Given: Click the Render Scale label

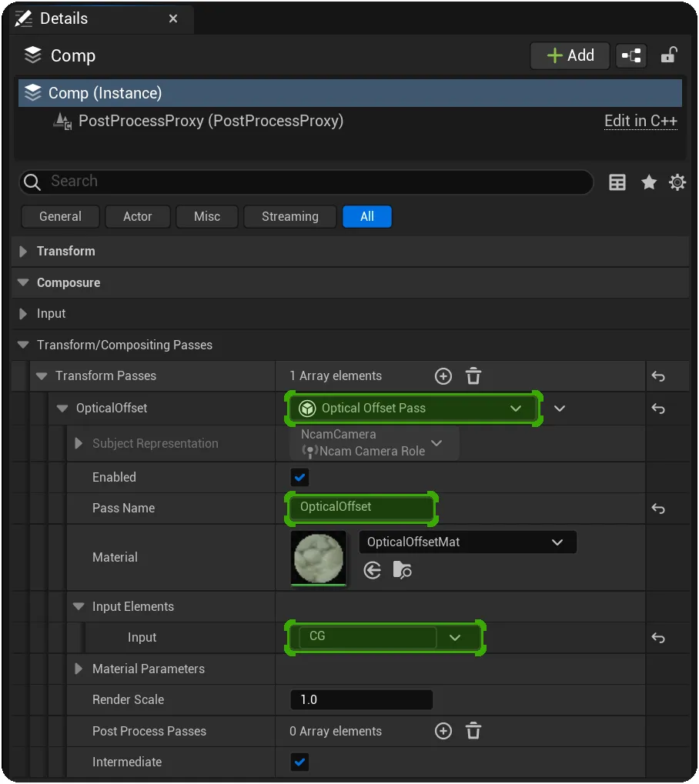Looking at the screenshot, I should point(128,700).
